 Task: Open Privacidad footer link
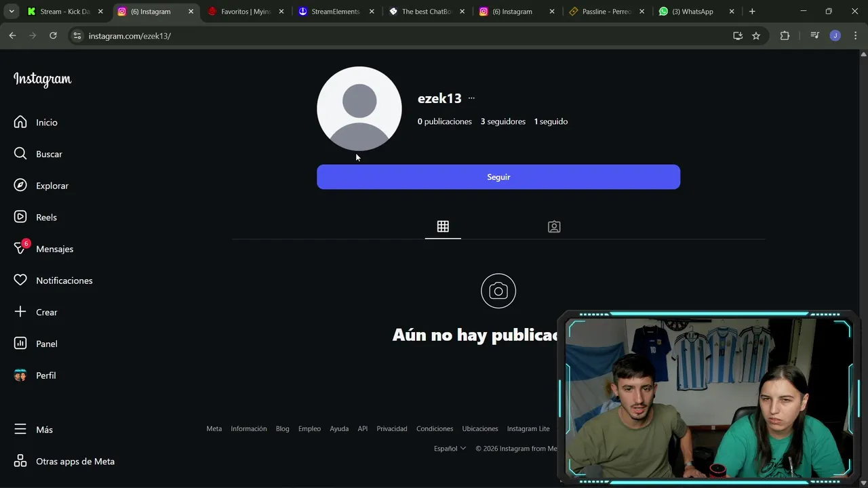coord(392,428)
